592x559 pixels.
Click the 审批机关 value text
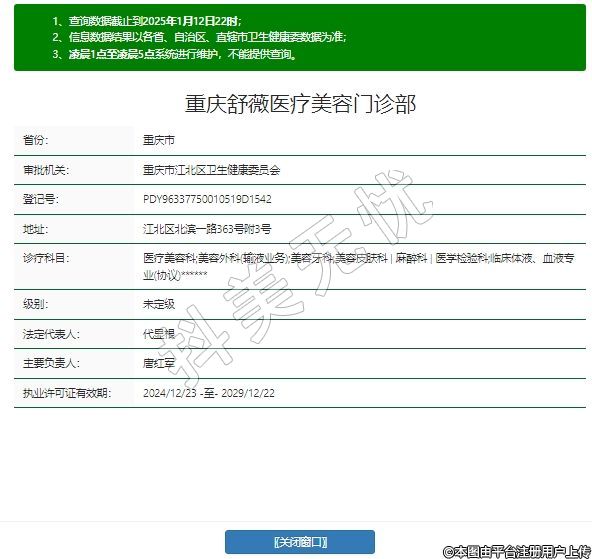point(211,170)
